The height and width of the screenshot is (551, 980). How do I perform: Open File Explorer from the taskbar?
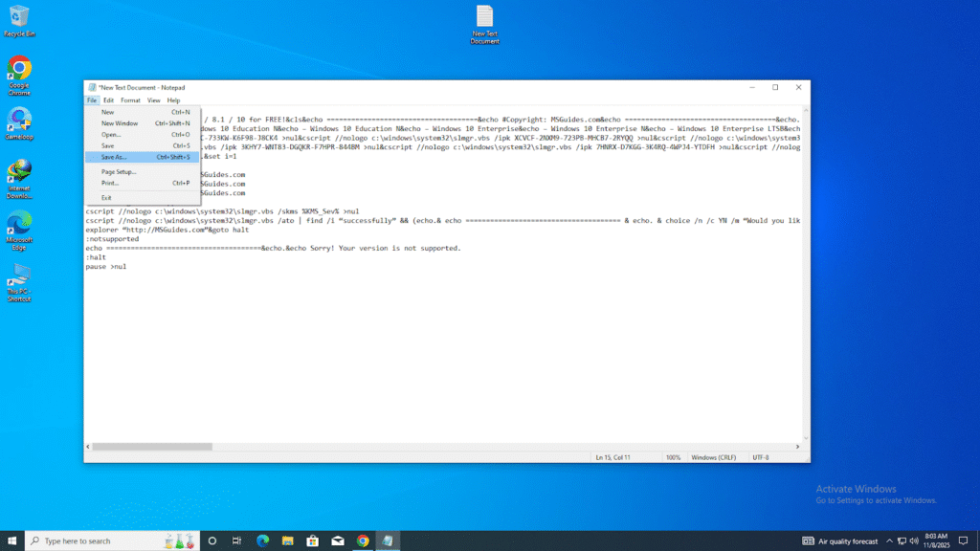(x=287, y=540)
